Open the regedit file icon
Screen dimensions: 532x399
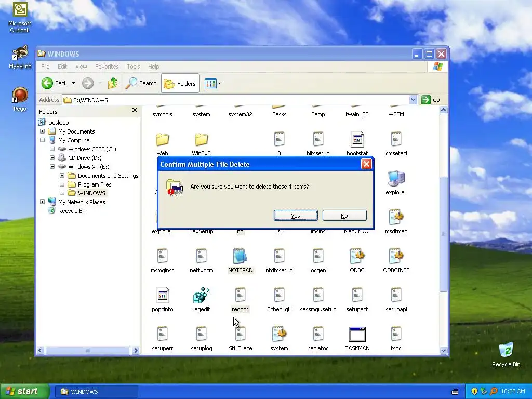[x=201, y=295]
